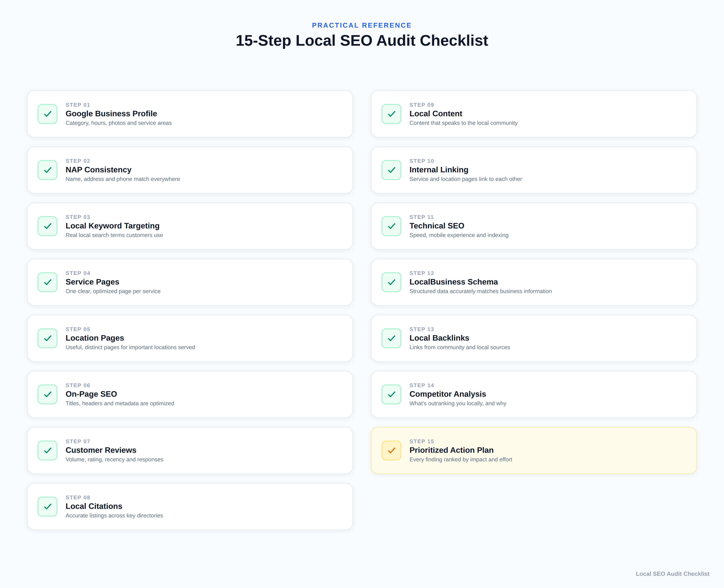Click the Google Business Profile checkmark icon
The height and width of the screenshot is (588, 724).
coord(48,114)
